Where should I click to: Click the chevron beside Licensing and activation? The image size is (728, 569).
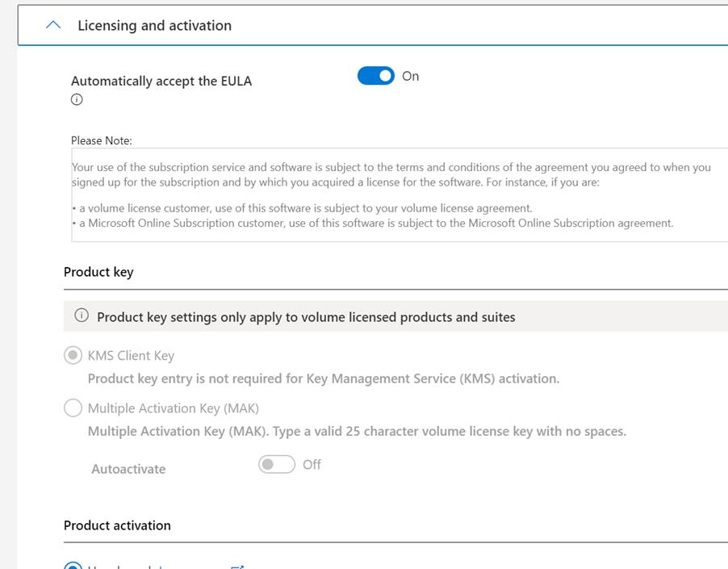coord(52,25)
